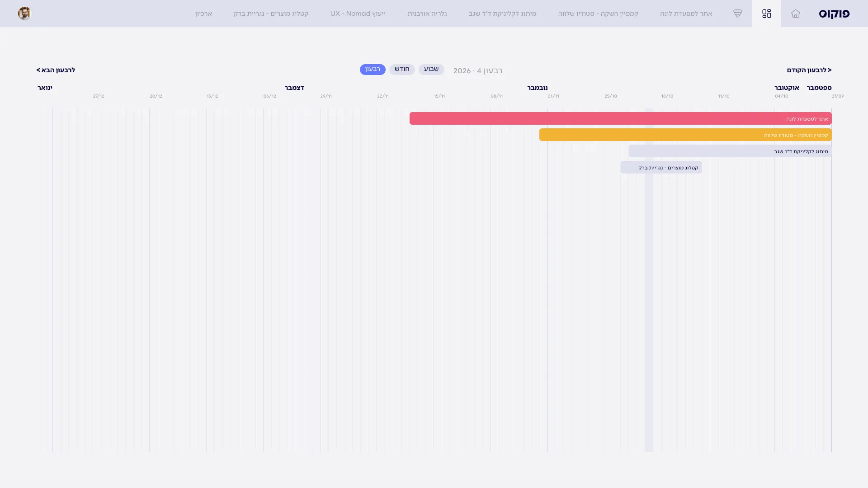Switch timeline view to חודש

click(x=402, y=69)
